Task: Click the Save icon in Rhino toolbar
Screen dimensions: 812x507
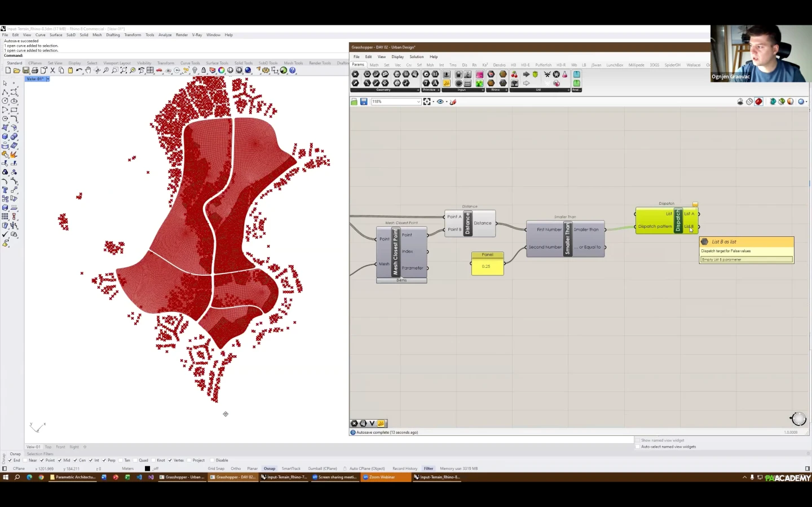Action: 25,70
